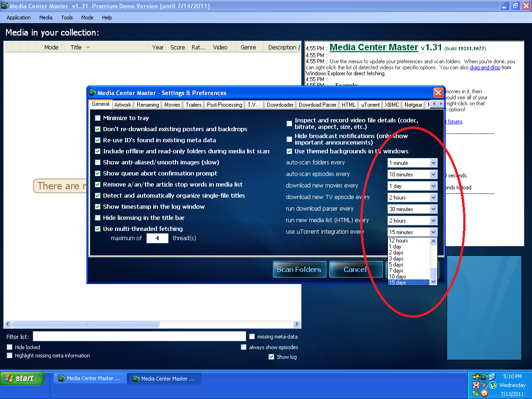Open the Media Center Master heading link
The image size is (532, 399).
coord(374,48)
